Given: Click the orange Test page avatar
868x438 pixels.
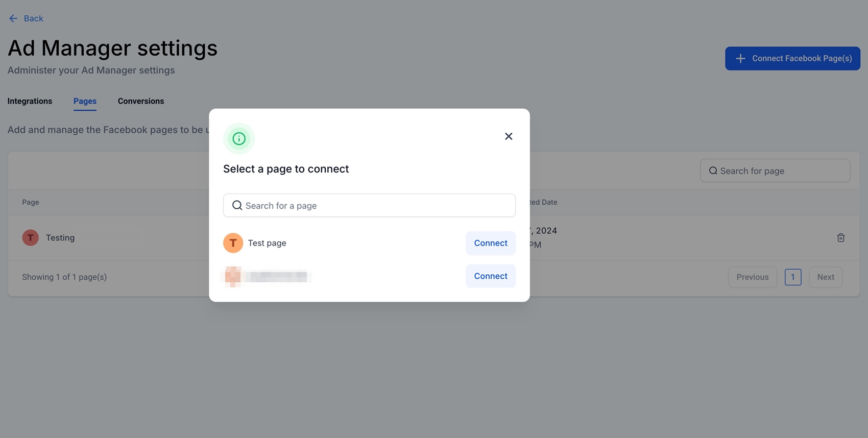Looking at the screenshot, I should (233, 243).
